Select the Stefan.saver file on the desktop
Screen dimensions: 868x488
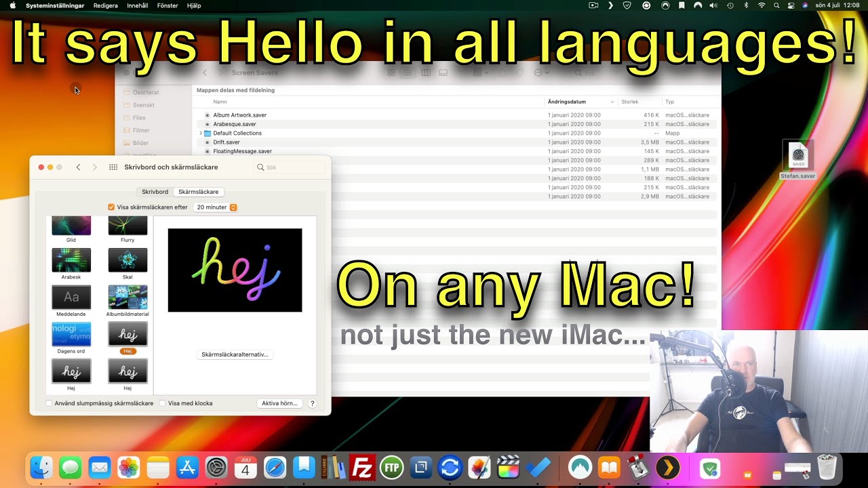(x=798, y=160)
